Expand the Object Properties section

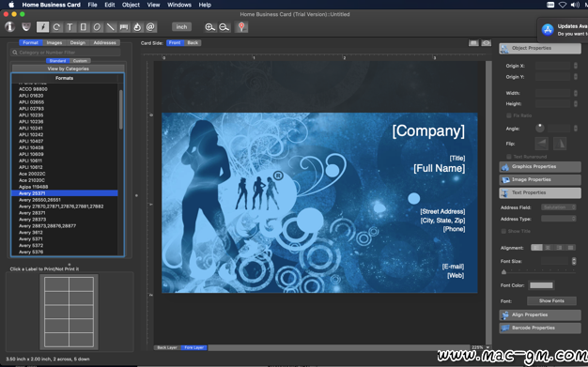point(540,49)
